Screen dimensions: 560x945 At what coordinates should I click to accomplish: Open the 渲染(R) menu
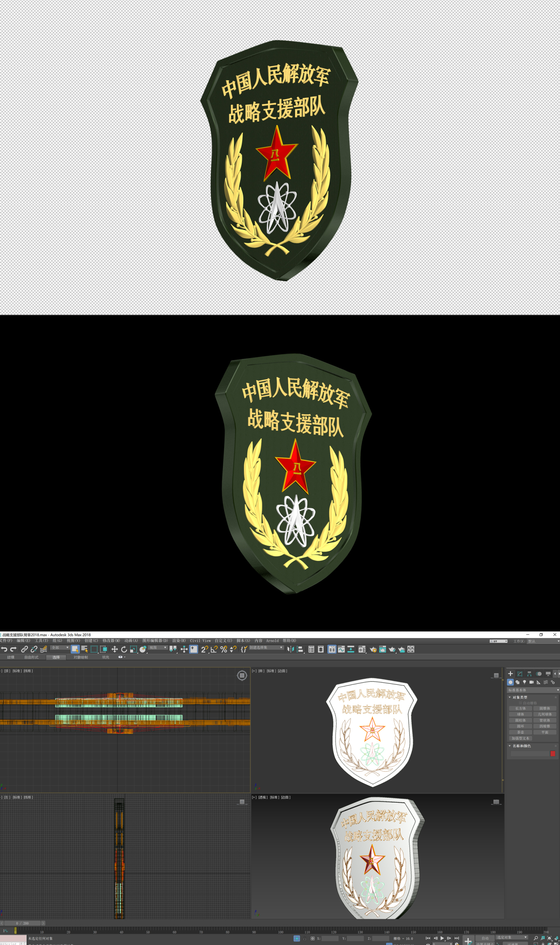coord(179,640)
